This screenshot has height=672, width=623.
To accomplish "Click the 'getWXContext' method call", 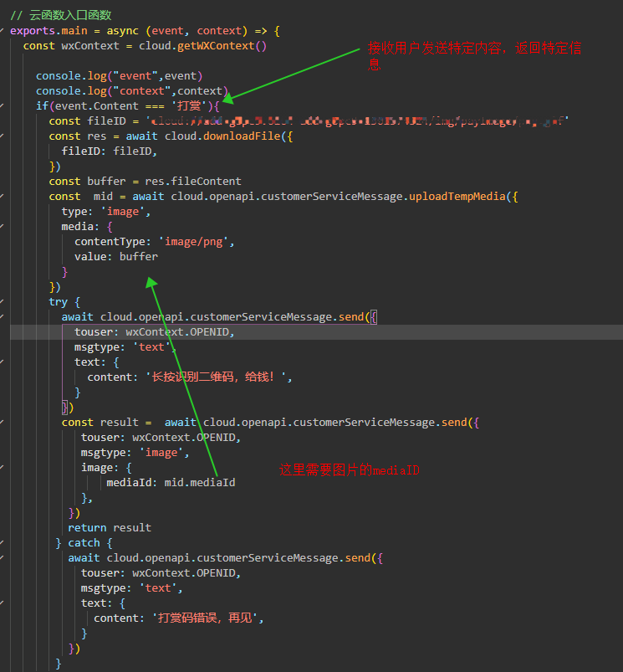I will [216, 46].
